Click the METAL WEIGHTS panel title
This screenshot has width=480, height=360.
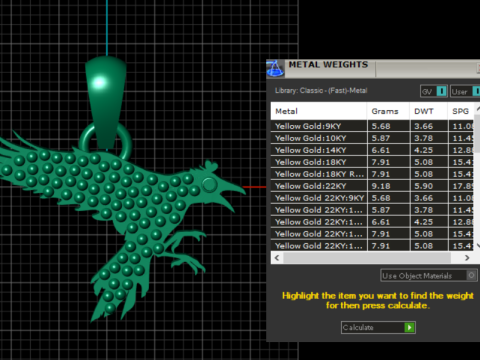[328, 65]
